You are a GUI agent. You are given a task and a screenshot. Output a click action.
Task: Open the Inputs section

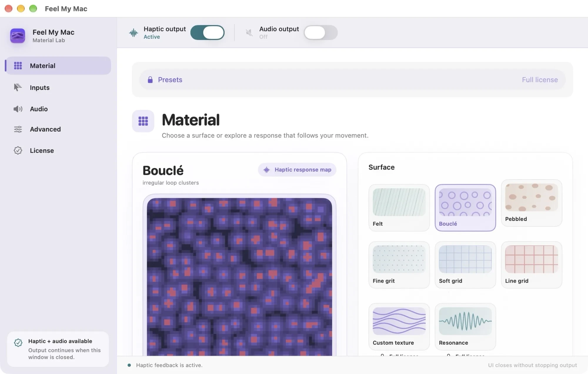point(58,87)
